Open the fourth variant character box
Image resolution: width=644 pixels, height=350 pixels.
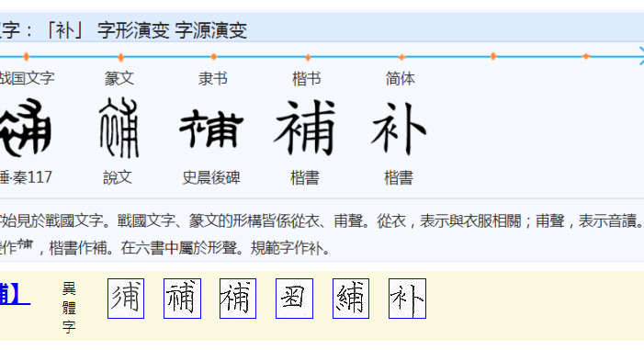point(294,299)
